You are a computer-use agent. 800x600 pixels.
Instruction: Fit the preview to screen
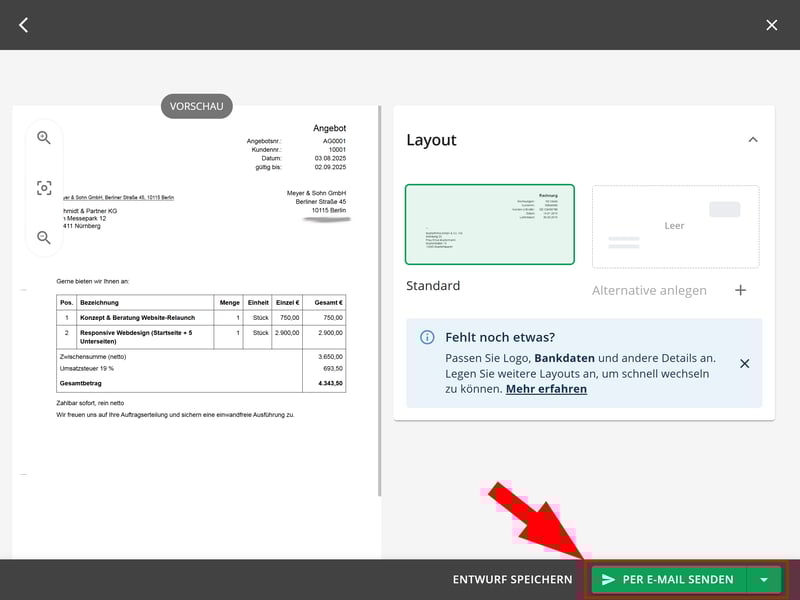tap(44, 188)
